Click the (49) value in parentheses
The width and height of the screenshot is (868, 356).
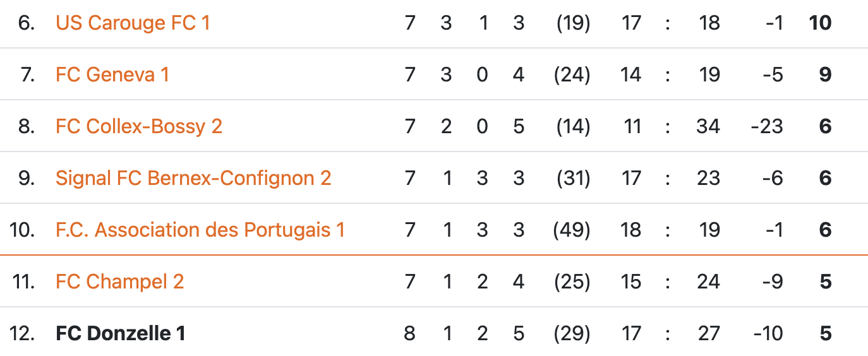(572, 230)
